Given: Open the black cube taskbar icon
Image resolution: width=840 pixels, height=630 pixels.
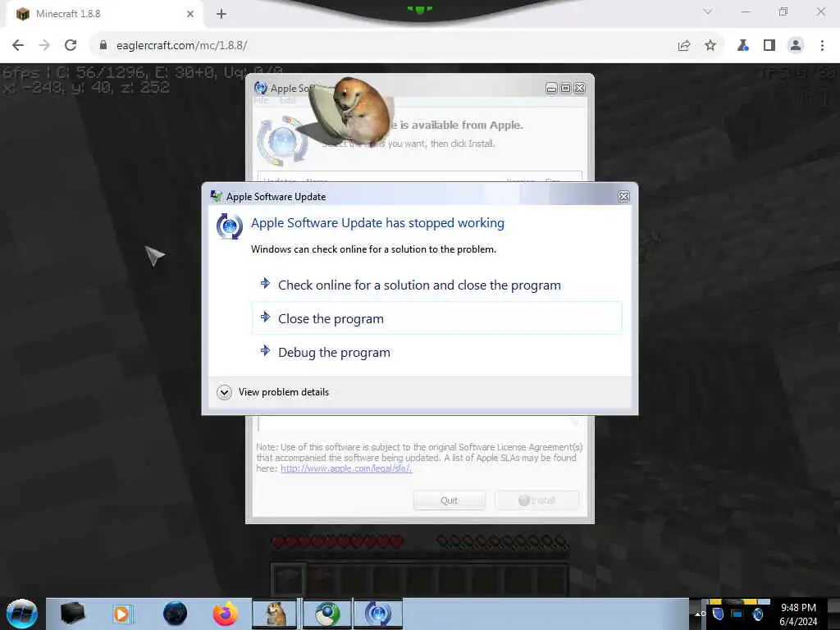Looking at the screenshot, I should coord(72,614).
